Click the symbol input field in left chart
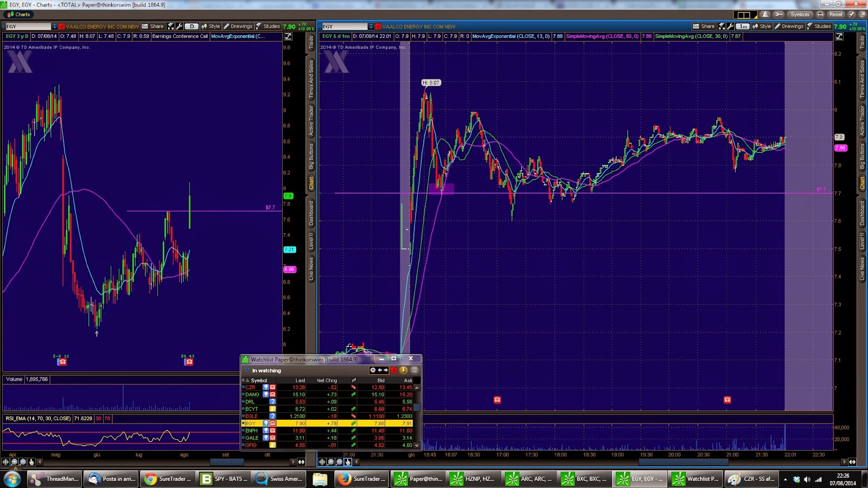 pyautogui.click(x=28, y=26)
